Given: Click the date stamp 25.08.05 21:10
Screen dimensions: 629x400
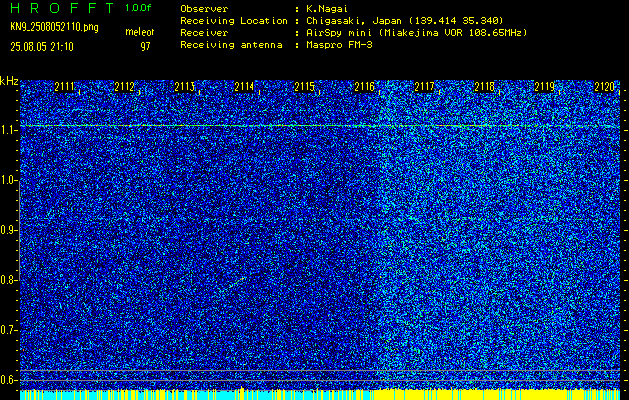Looking at the screenshot, I should pos(42,47).
